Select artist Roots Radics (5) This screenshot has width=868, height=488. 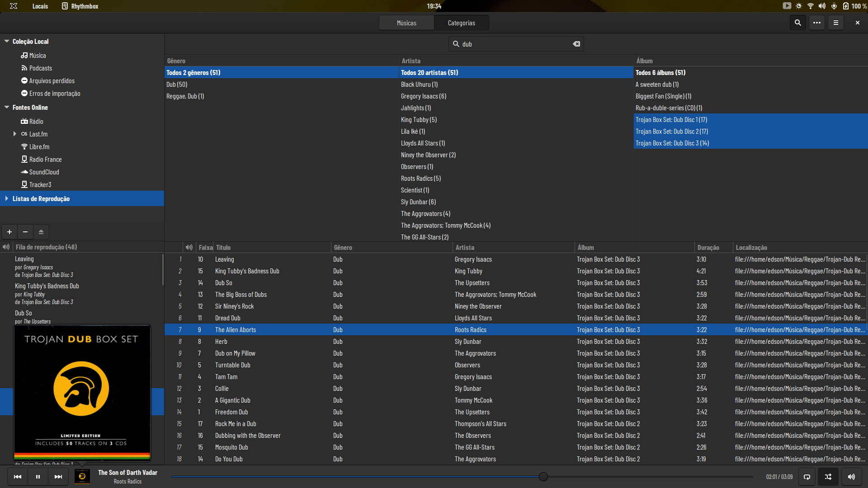tap(516, 178)
